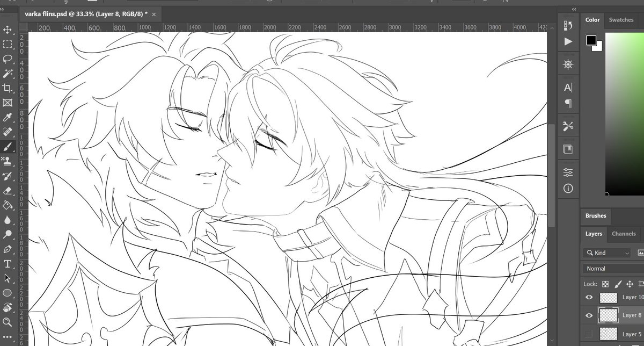Open the Info panel icon

(568, 189)
